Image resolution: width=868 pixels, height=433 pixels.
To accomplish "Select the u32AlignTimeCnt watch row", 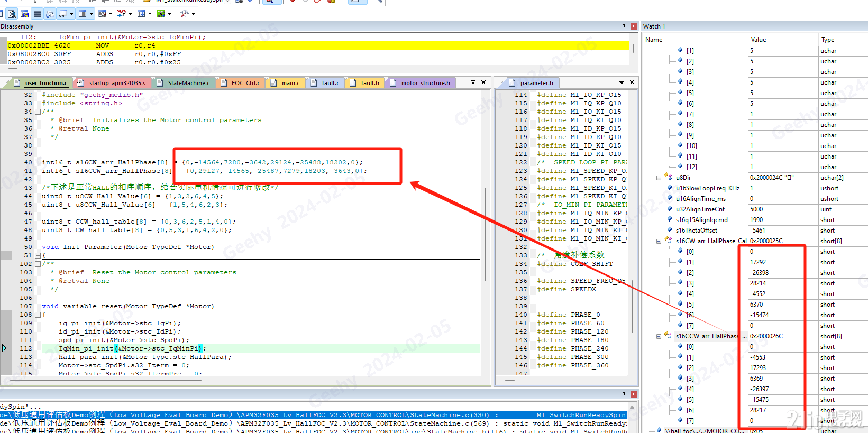I will pos(755,209).
